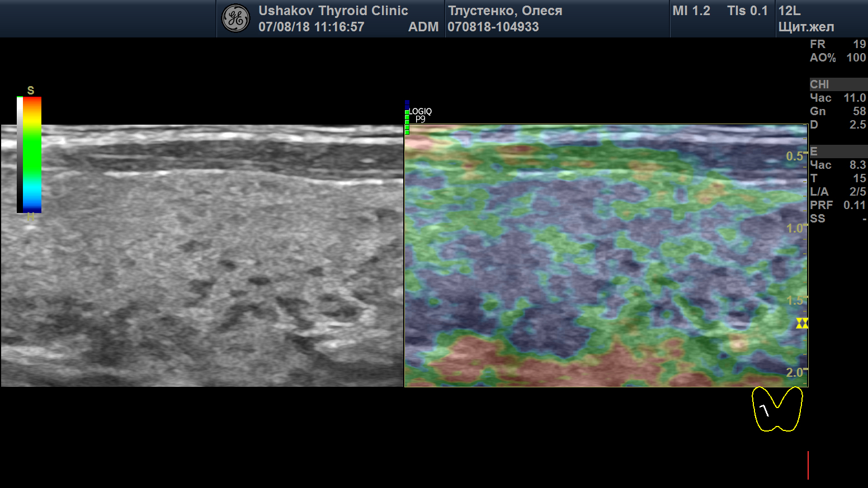The width and height of the screenshot is (868, 488).
Task: Click the date and time 07/08/18 11:16:57
Action: pyautogui.click(x=312, y=27)
